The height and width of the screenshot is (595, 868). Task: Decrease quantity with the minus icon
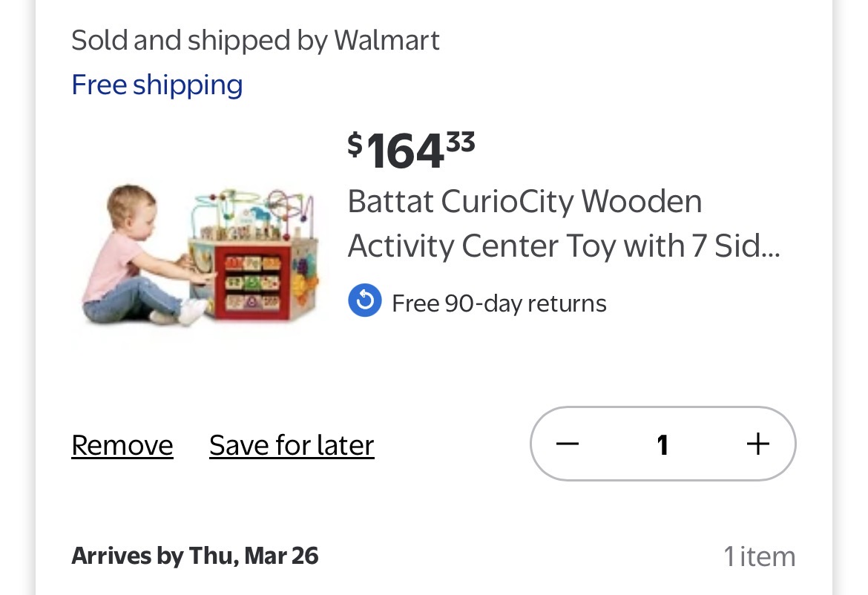click(568, 444)
